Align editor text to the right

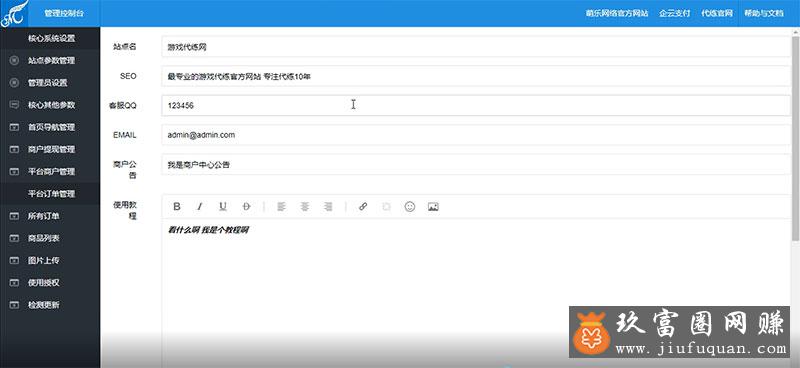coord(328,207)
